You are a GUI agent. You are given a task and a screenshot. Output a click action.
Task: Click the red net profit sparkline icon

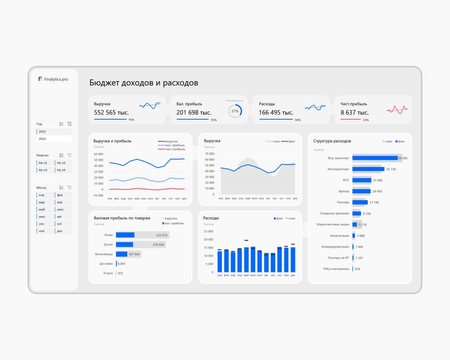point(397,110)
